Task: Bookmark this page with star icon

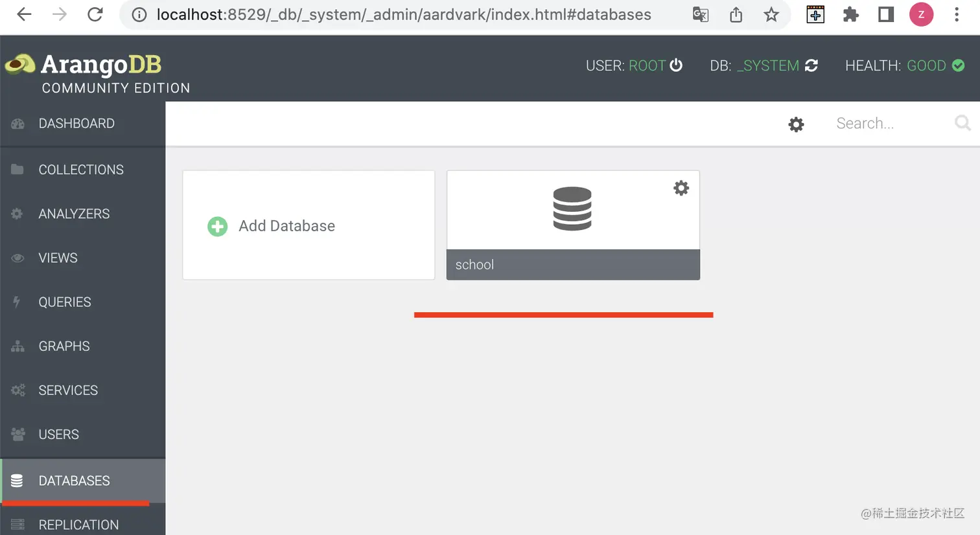Action: pyautogui.click(x=771, y=14)
